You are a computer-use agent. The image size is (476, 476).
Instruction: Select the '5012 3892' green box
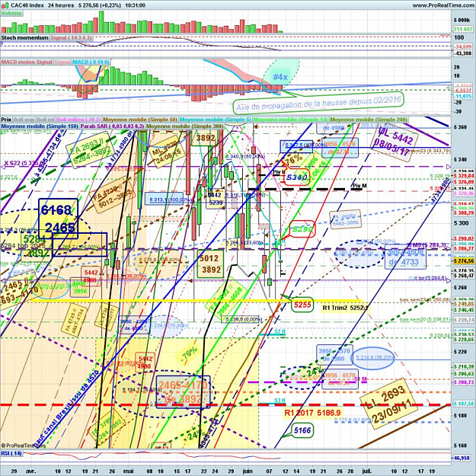tap(210, 264)
